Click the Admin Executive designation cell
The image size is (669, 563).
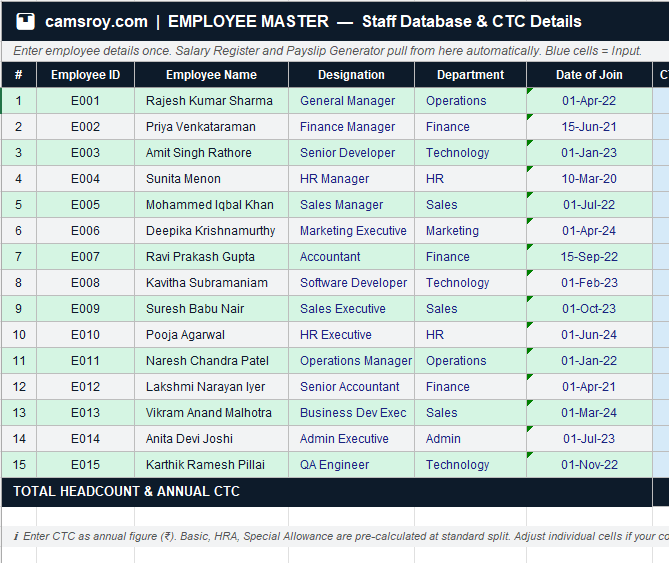[351, 439]
